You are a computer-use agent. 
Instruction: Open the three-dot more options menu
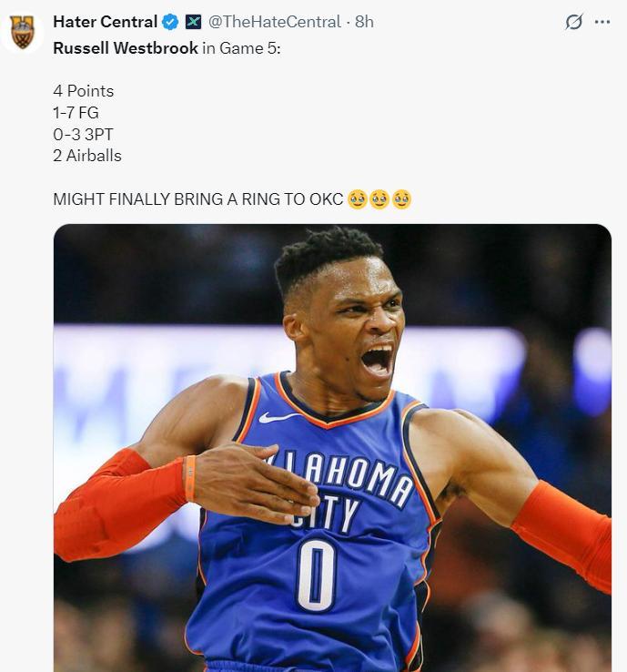click(602, 22)
